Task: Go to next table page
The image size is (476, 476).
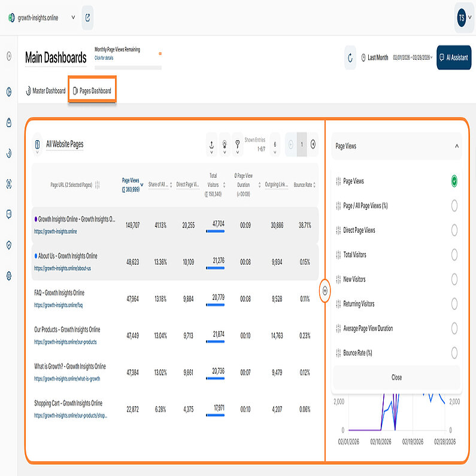Action: pos(313,144)
